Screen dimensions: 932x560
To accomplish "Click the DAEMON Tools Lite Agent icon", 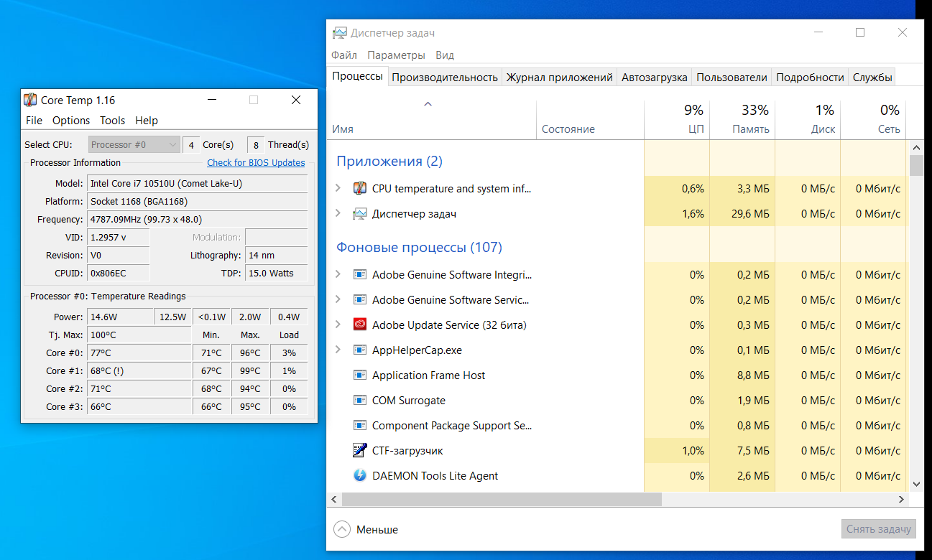I will (360, 476).
